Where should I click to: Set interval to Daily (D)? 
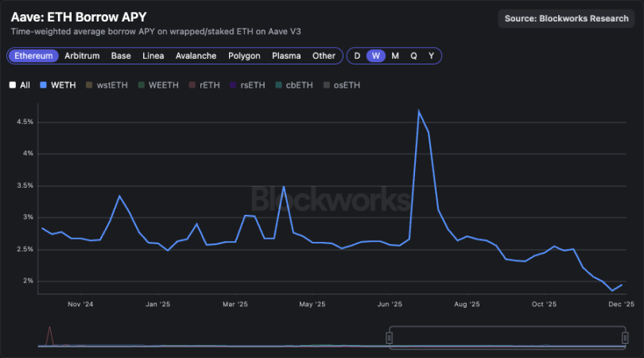click(357, 56)
